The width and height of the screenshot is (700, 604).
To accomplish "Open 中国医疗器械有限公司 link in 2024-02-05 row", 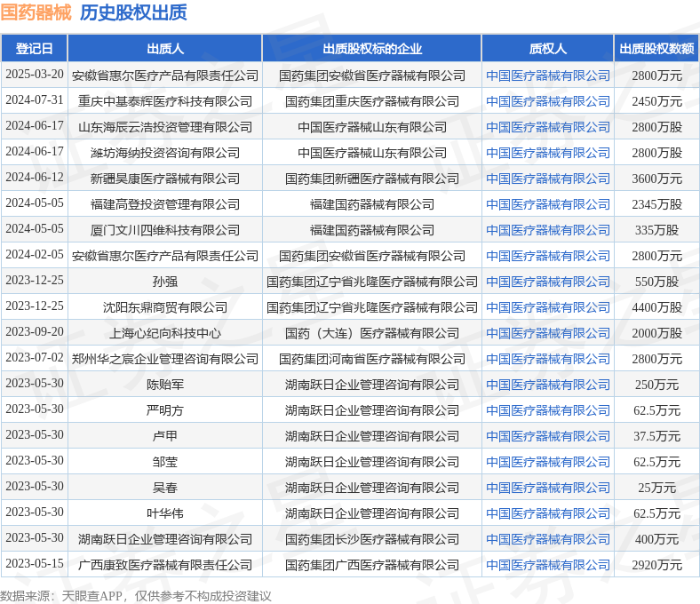I will (x=548, y=256).
